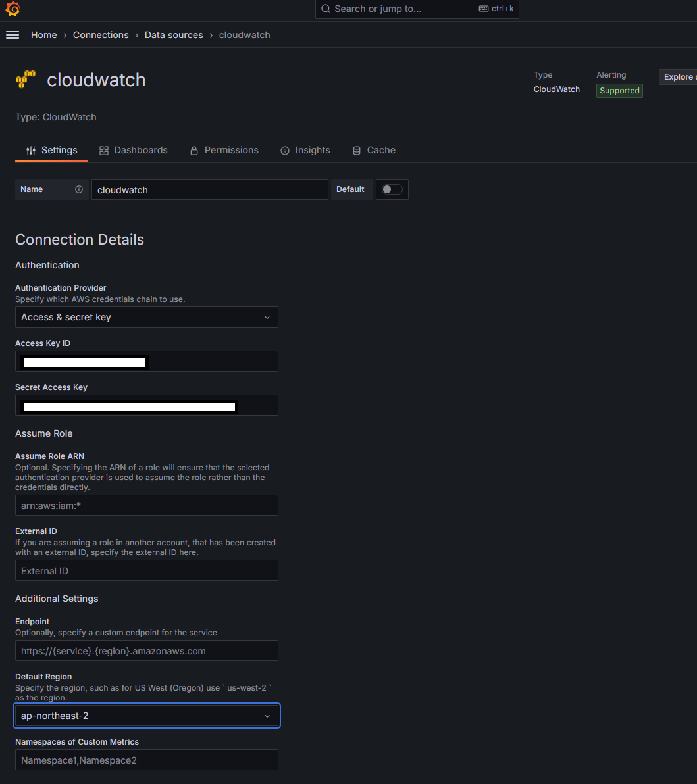Click the ctrl+k keyboard shortcut icon
The width and height of the screenshot is (697, 784).
(484, 9)
